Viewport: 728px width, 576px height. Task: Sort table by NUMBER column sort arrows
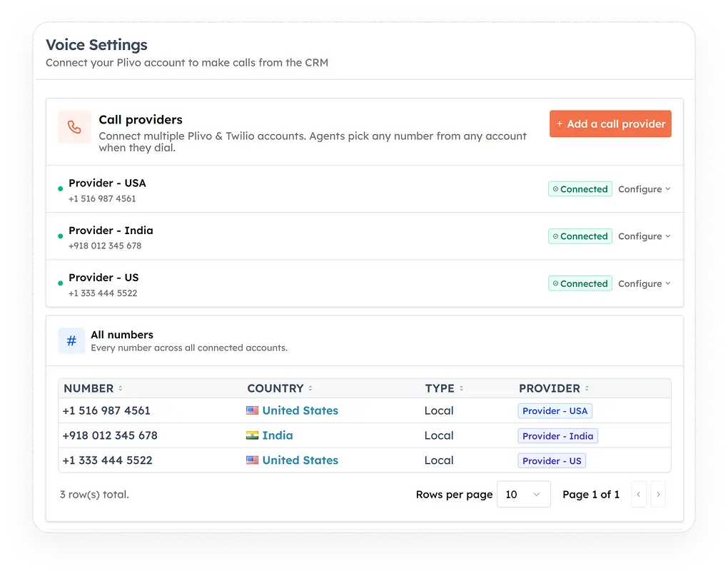(120, 388)
